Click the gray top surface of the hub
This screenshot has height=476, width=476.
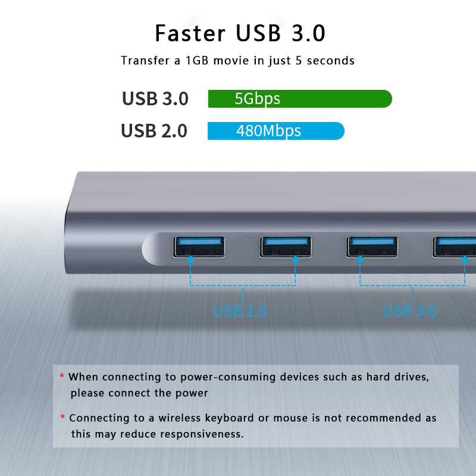click(273, 191)
